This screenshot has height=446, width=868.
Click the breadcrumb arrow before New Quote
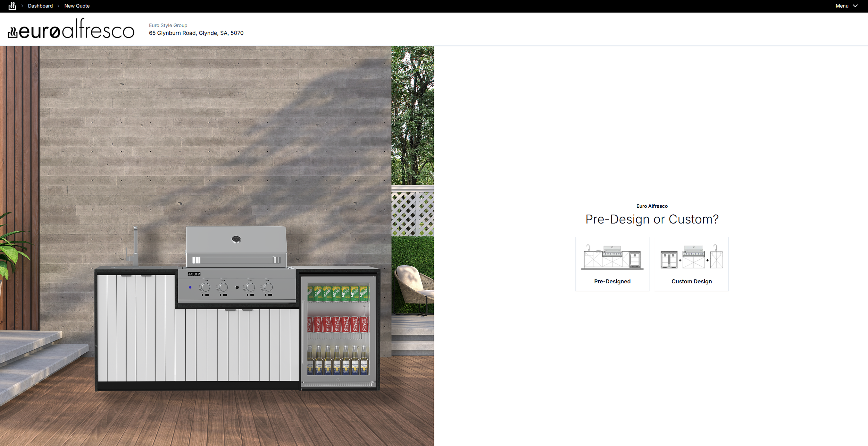pyautogui.click(x=58, y=6)
